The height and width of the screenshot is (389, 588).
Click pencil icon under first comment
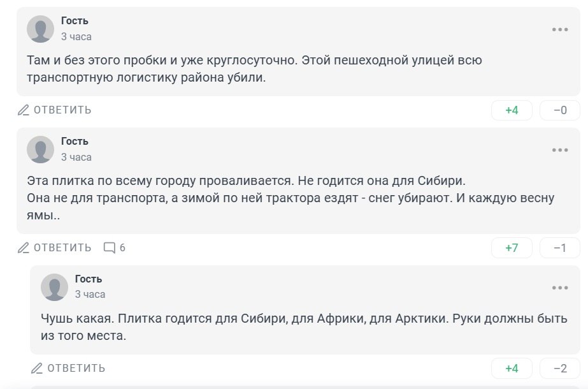click(24, 110)
